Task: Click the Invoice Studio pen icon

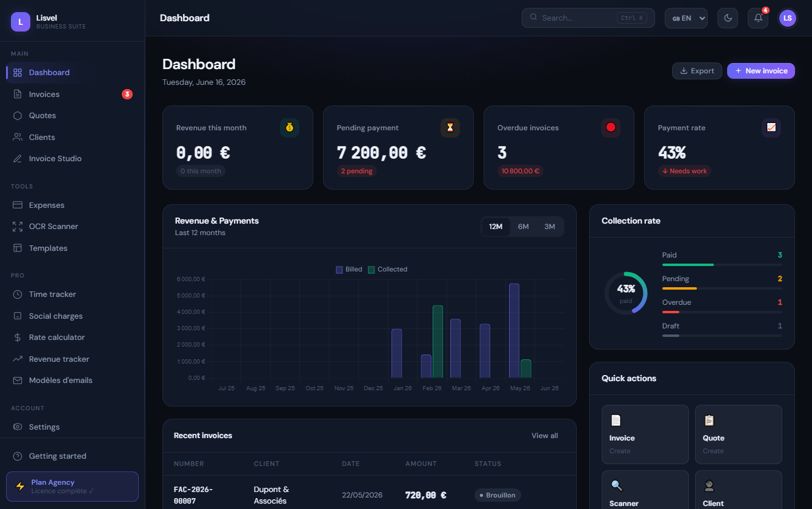Action: click(x=18, y=159)
